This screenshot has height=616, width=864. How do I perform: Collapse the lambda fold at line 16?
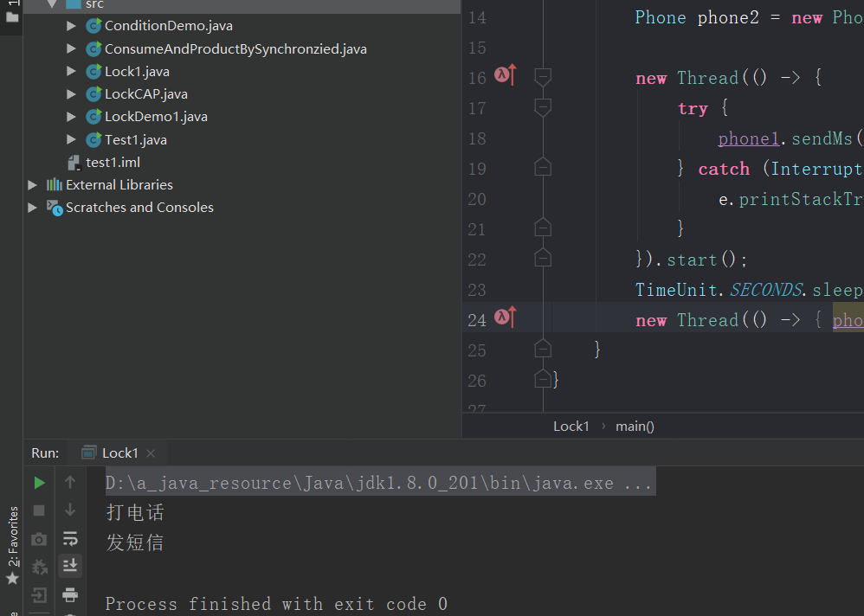pyautogui.click(x=543, y=77)
